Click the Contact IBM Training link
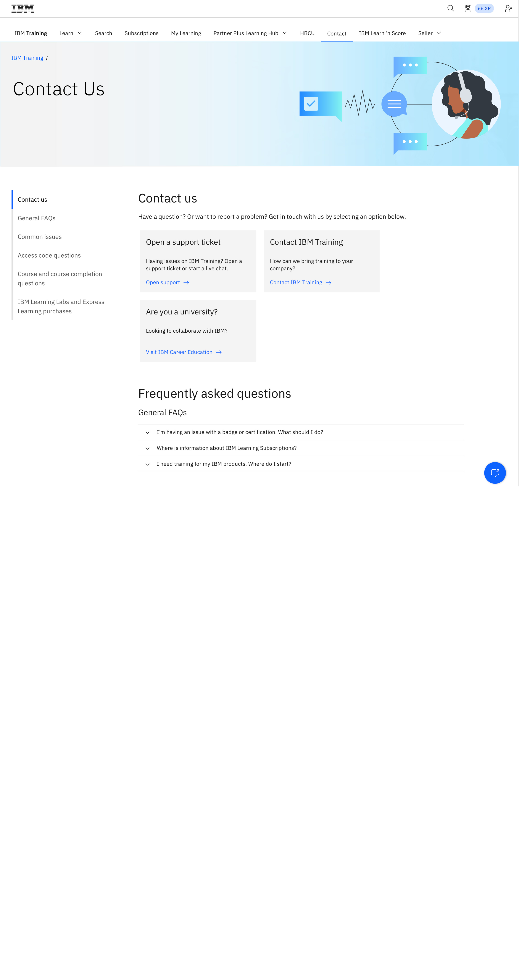Image resolution: width=519 pixels, height=980 pixels. click(296, 282)
